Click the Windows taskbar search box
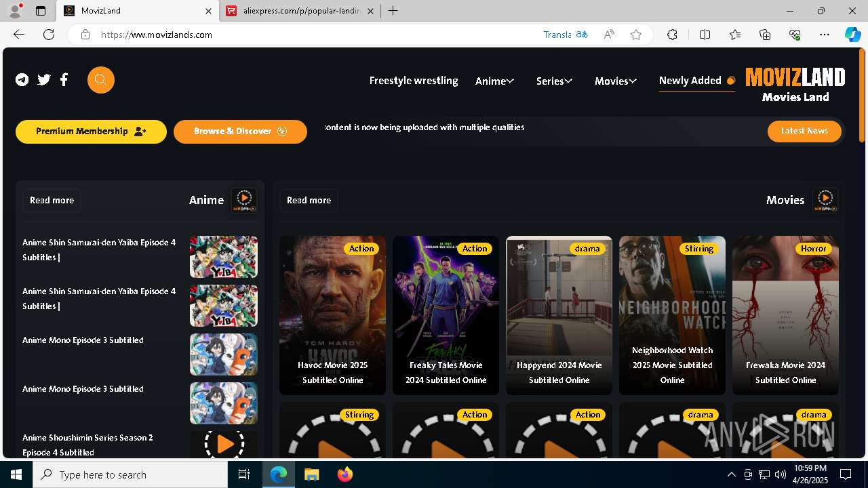 [130, 474]
